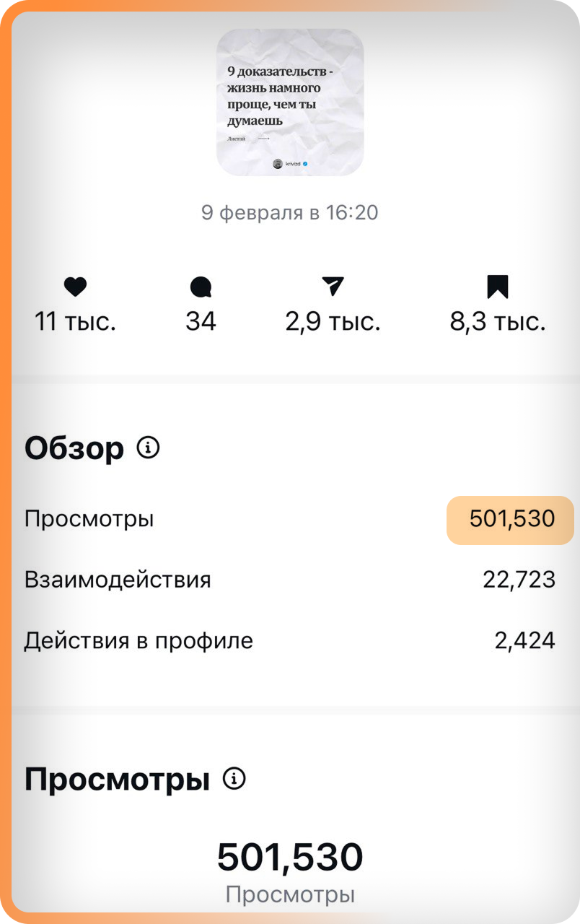The width and height of the screenshot is (580, 924).
Task: Select the 34 comments count
Action: click(x=201, y=322)
